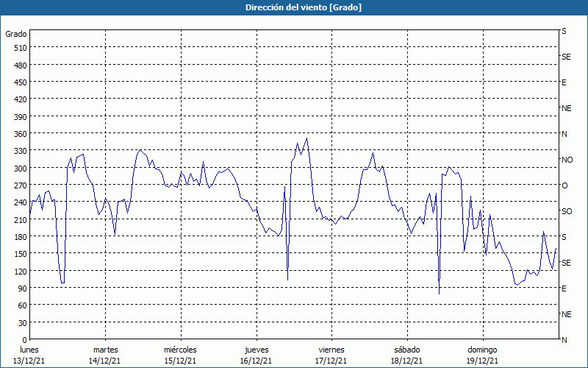Select the 'martes' day label
Viewport: 588px width, 368px height.
click(x=105, y=350)
